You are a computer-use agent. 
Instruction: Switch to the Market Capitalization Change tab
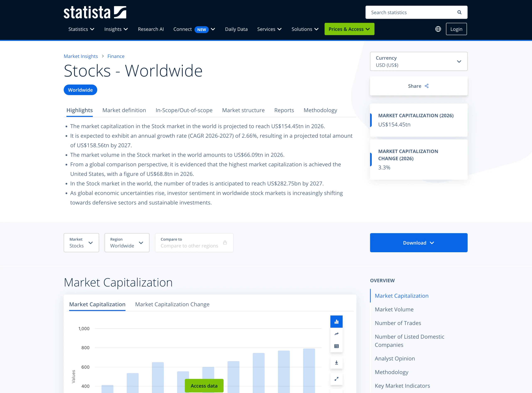[172, 304]
